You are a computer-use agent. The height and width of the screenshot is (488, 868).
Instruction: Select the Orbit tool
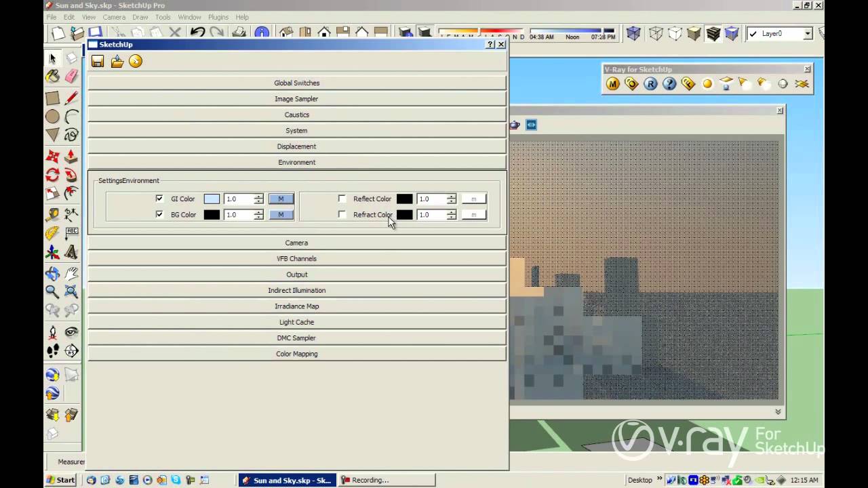(x=52, y=274)
